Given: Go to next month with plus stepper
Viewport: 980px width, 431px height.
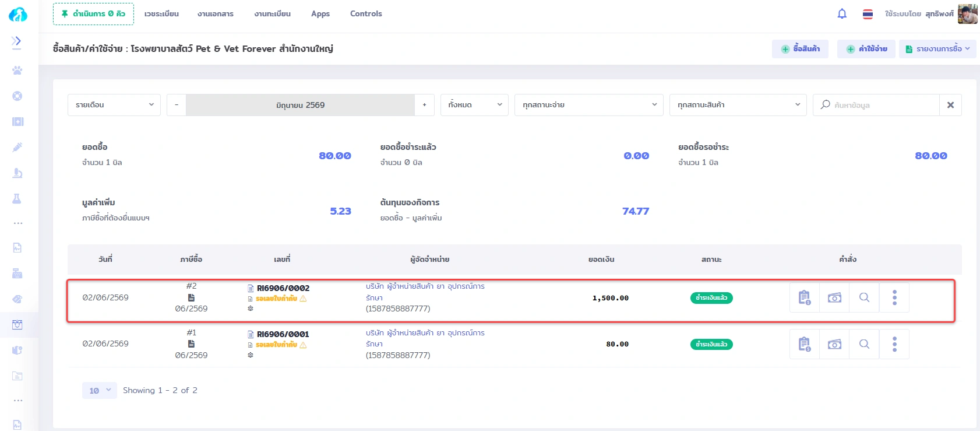Looking at the screenshot, I should [x=424, y=105].
